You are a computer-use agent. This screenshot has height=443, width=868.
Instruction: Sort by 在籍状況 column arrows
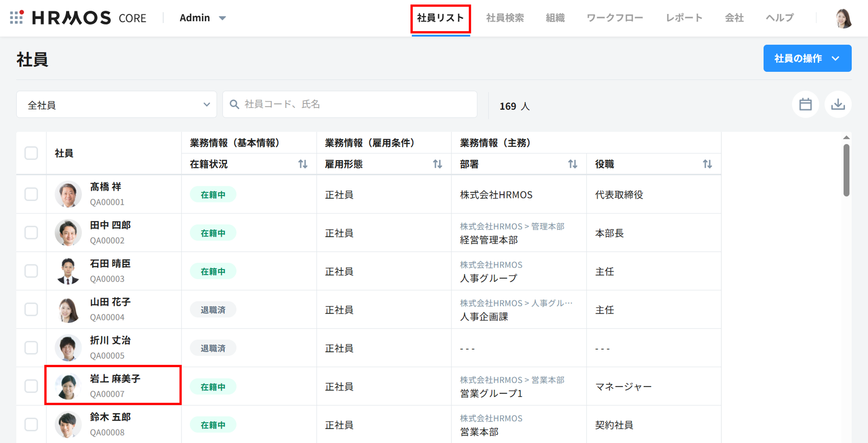click(302, 164)
